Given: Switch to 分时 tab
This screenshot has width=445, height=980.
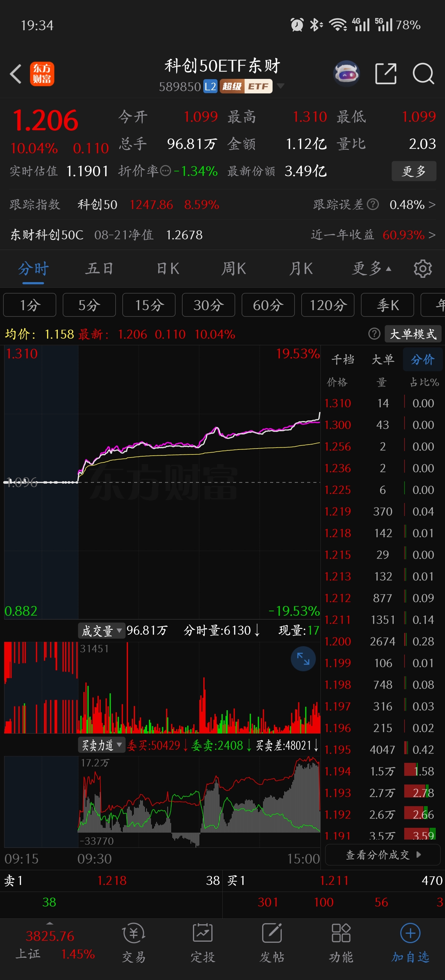Looking at the screenshot, I should click(x=33, y=269).
